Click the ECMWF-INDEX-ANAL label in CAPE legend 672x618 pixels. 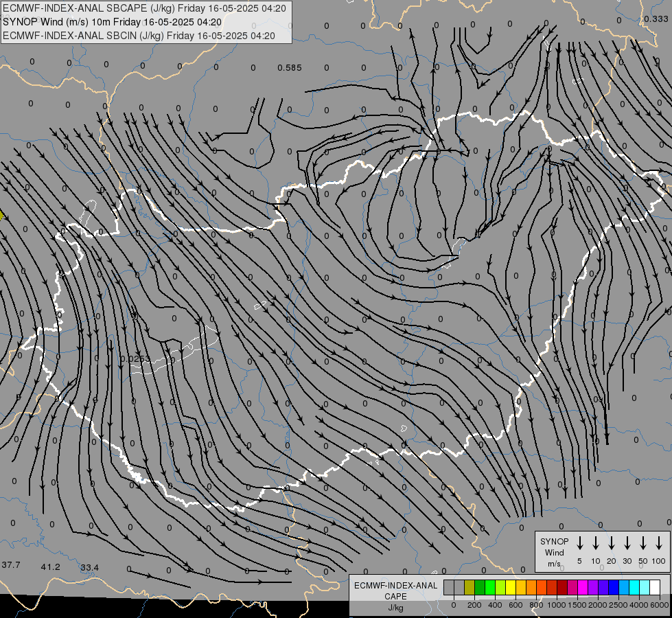pyautogui.click(x=395, y=586)
